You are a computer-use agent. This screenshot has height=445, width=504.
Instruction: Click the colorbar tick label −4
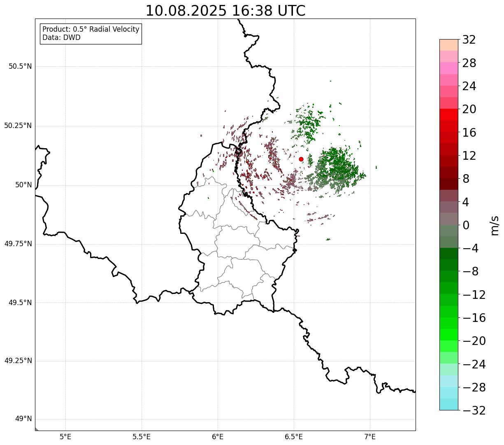(x=471, y=248)
